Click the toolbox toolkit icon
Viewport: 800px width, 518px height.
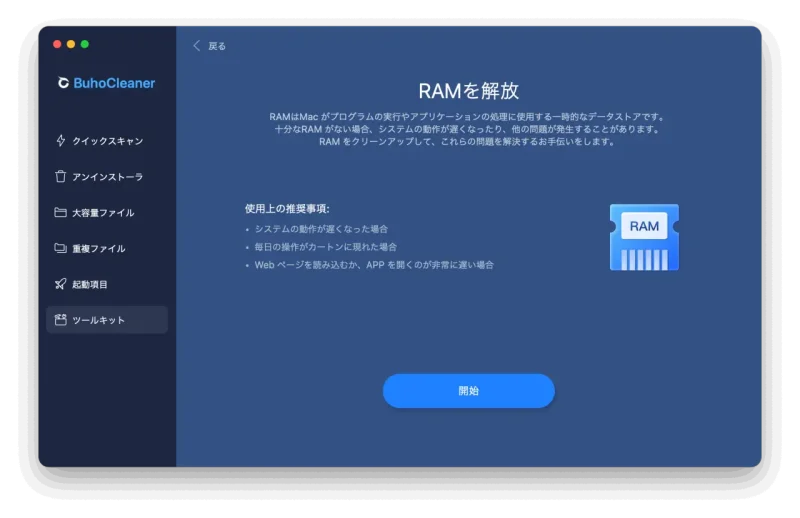click(61, 319)
